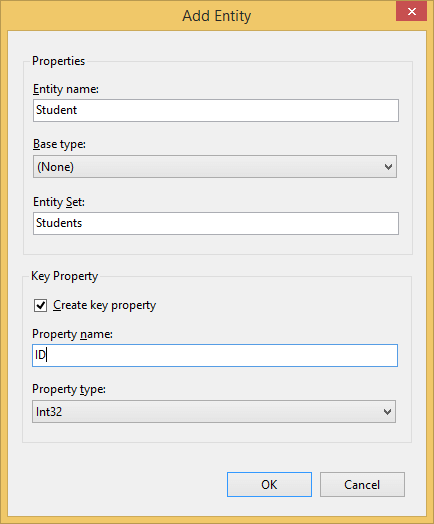
Task: Click the Add Entity title bar
Action: pyautogui.click(x=216, y=16)
